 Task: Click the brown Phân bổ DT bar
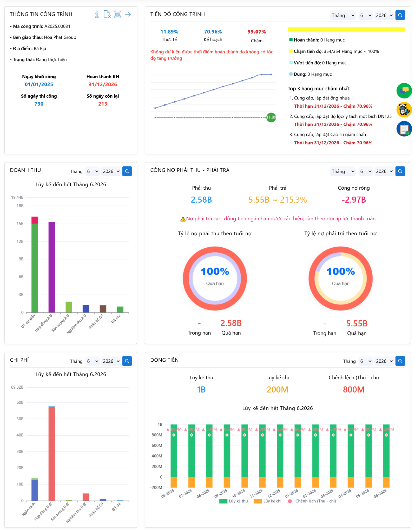103,309
